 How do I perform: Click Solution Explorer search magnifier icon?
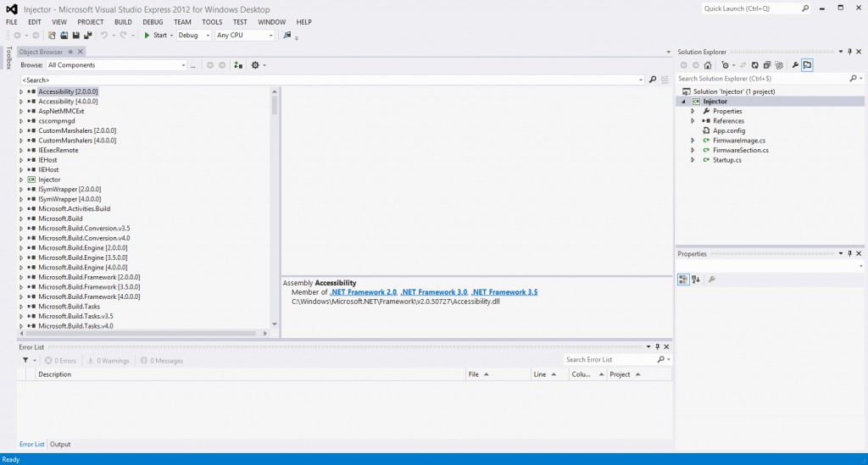point(853,79)
